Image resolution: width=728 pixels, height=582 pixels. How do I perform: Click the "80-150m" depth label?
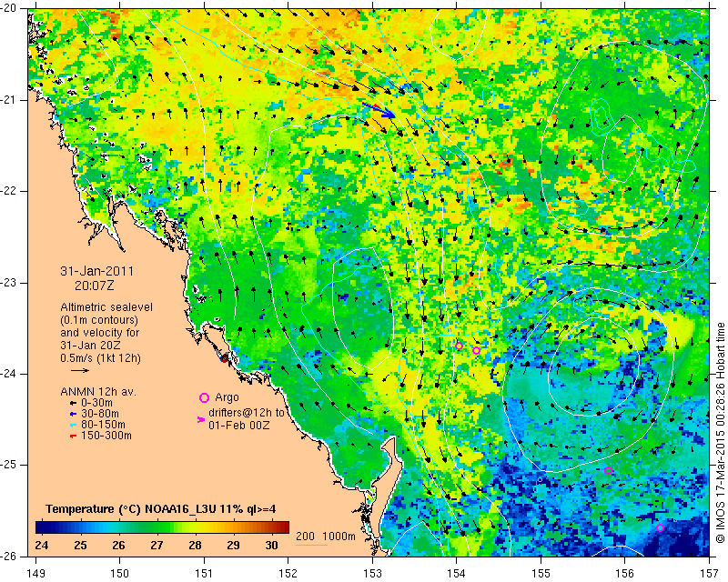click(x=103, y=425)
